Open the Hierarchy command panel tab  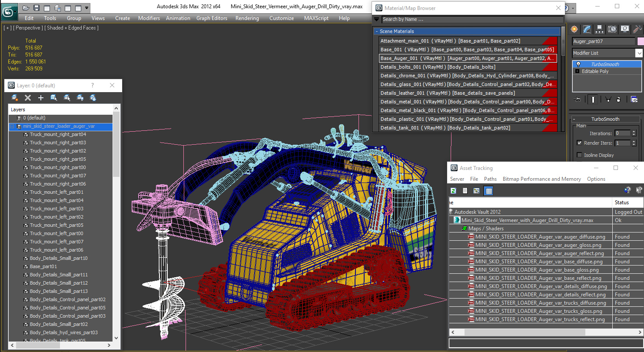point(600,29)
